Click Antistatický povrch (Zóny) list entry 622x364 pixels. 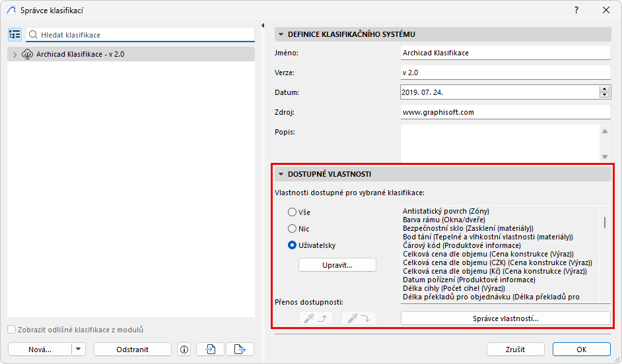pos(446,211)
